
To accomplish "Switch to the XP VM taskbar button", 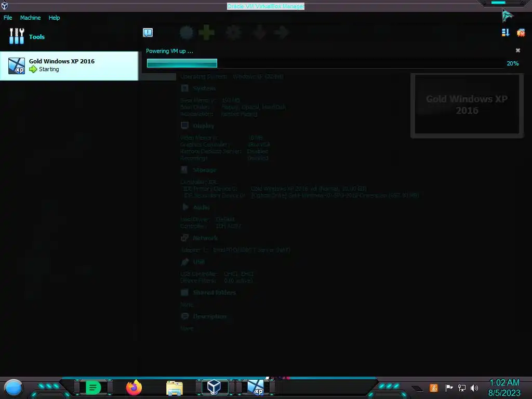I will click(255, 388).
